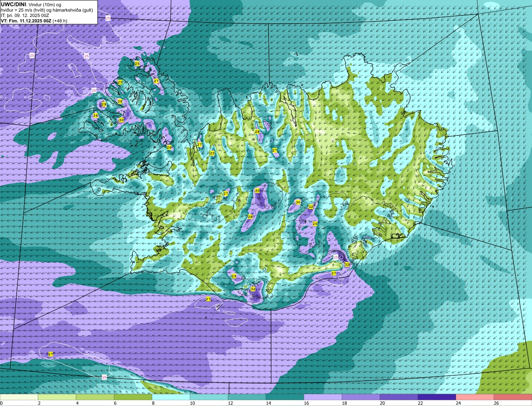Pick the legend tick label "16"
This screenshot has height=406, width=532.
click(306, 403)
